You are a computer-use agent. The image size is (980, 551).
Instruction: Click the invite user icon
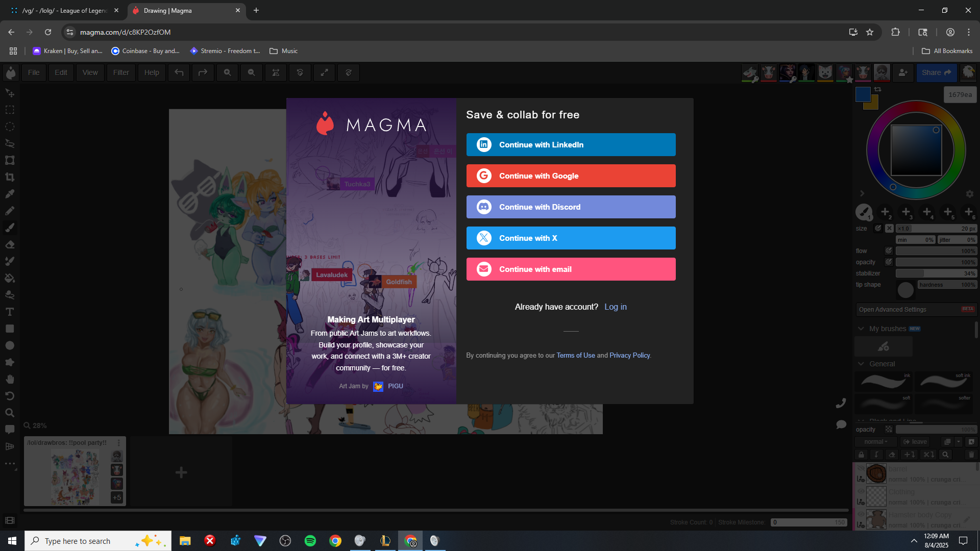point(903,72)
